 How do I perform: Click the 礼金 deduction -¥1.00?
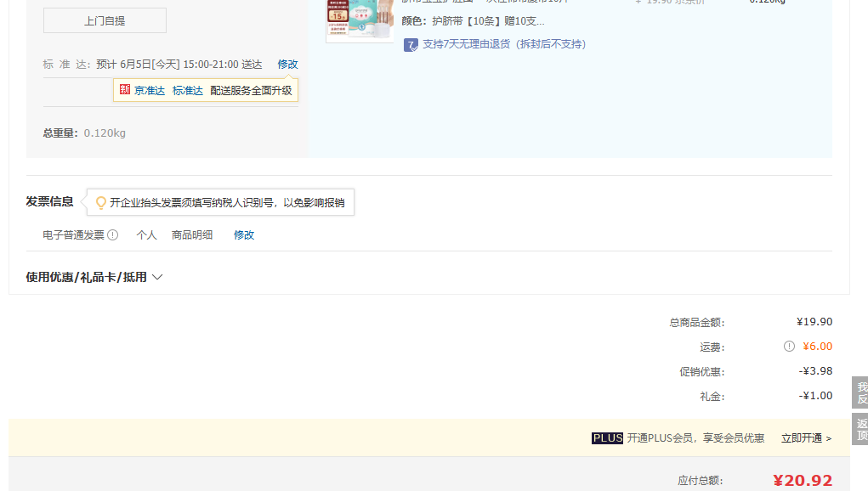click(815, 395)
